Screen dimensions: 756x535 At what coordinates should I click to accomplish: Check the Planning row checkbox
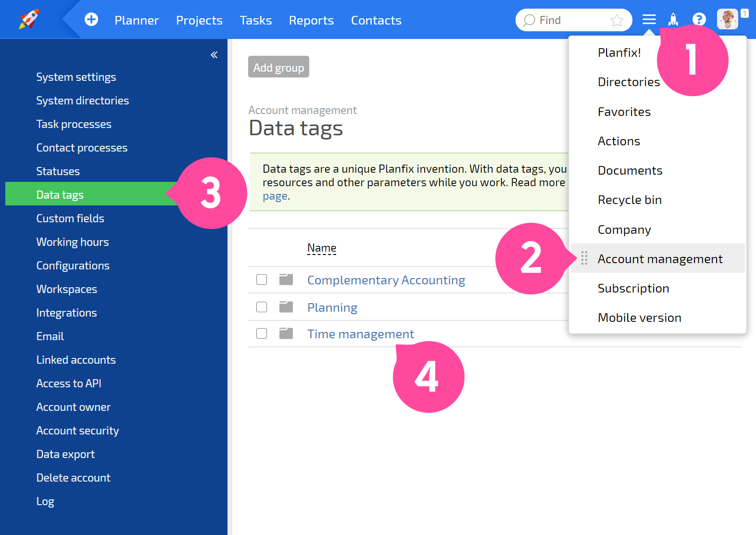[x=262, y=307]
